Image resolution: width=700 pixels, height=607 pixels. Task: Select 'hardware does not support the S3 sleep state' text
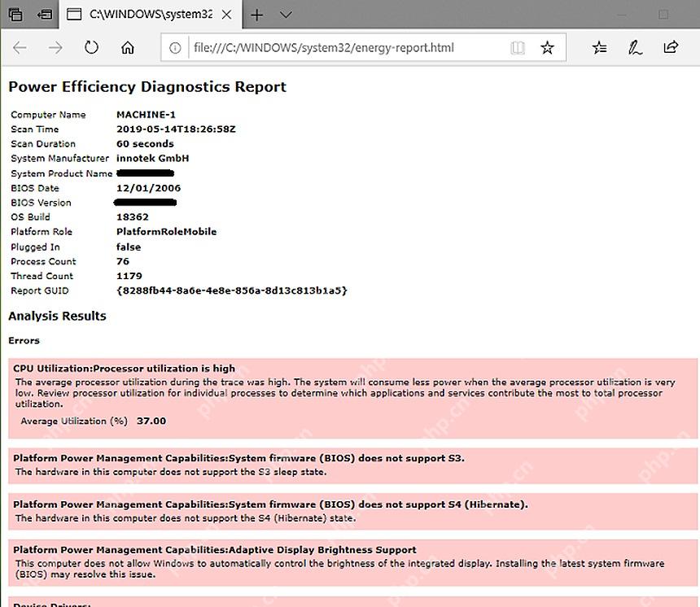coord(171,472)
